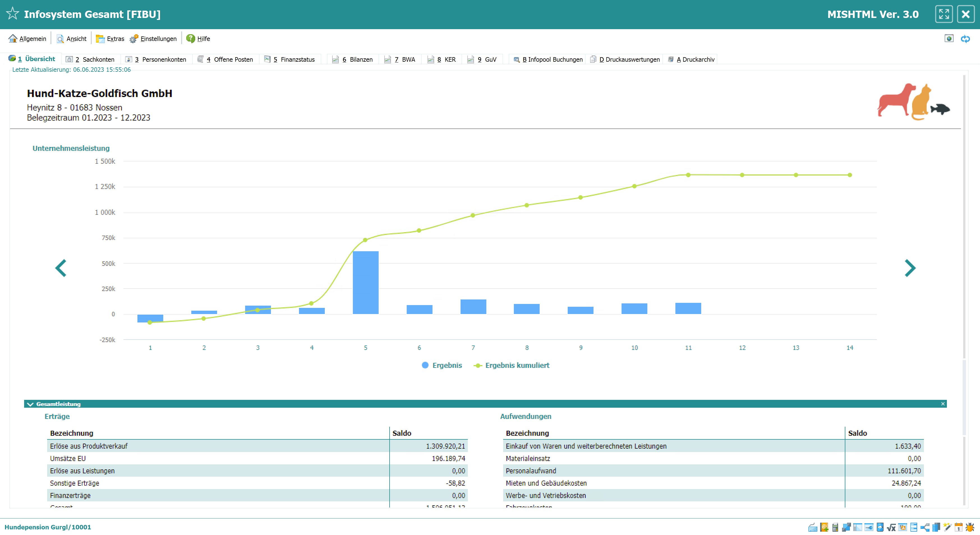This screenshot has width=980, height=535.
Task: Click the magic wand with stars icon
Action: tap(947, 527)
